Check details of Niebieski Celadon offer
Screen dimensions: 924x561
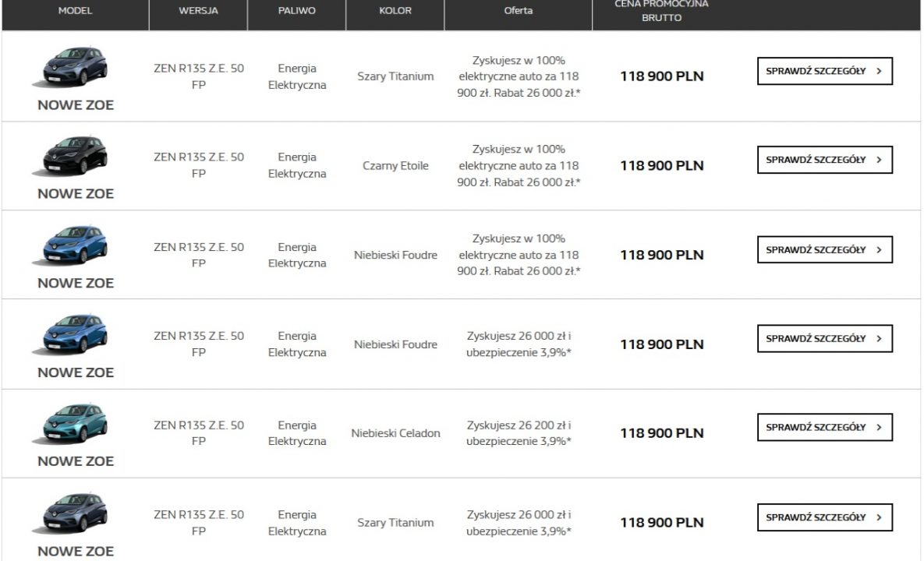(824, 427)
